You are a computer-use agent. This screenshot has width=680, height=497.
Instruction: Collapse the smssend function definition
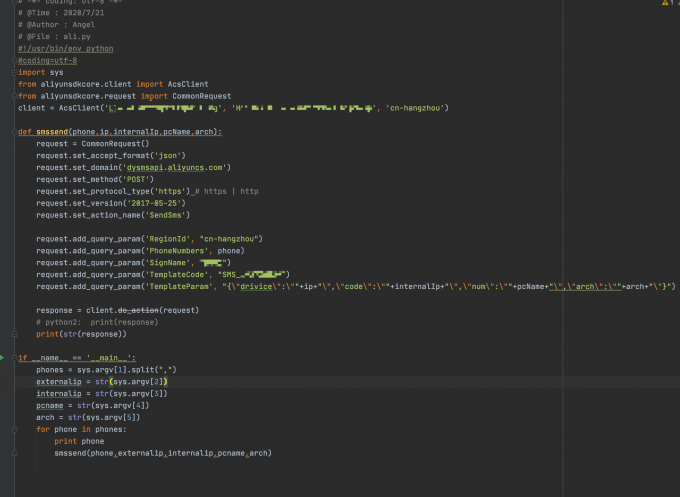click(14, 132)
